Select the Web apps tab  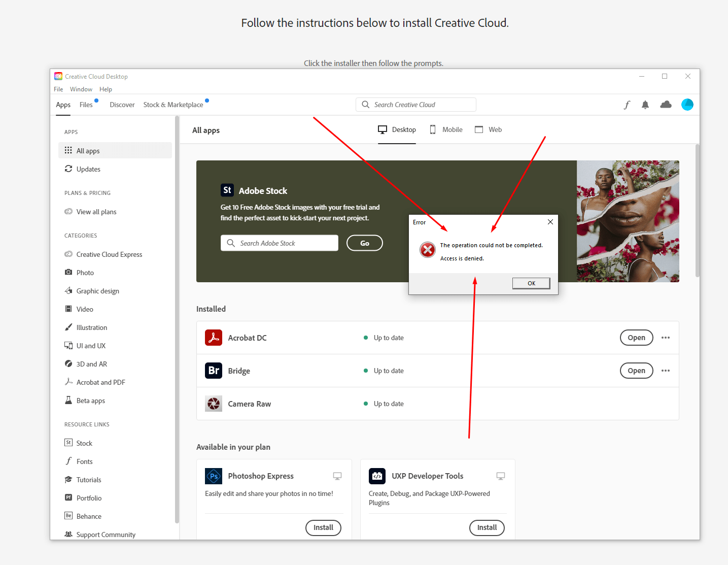488,129
